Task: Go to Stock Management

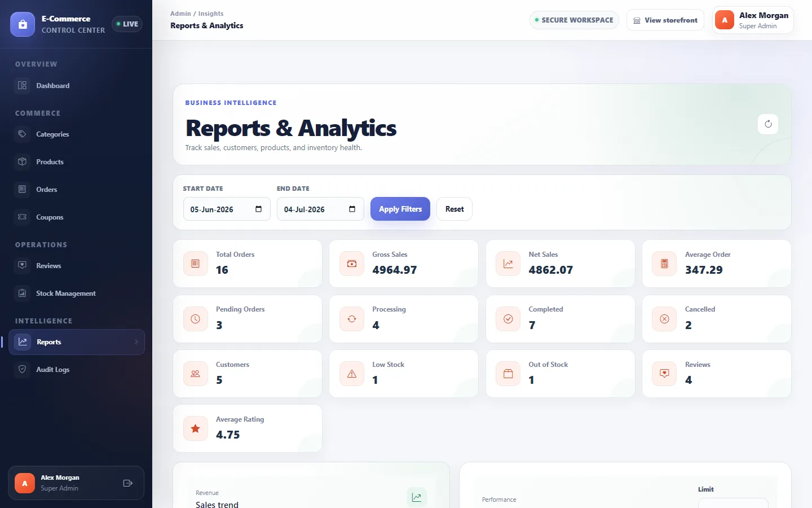Action: pos(76,294)
